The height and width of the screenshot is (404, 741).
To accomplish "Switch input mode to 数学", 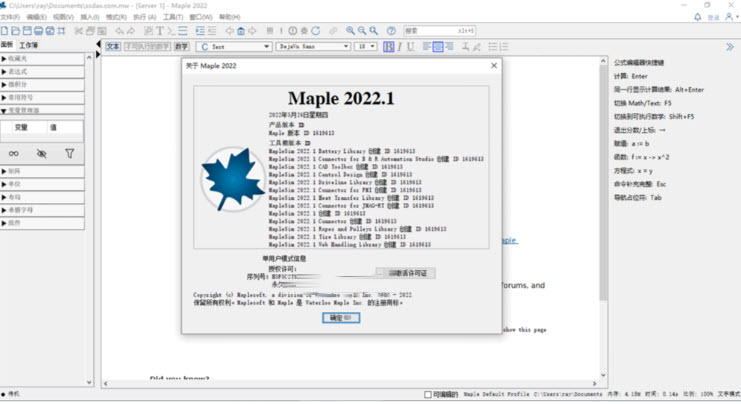I will click(181, 47).
